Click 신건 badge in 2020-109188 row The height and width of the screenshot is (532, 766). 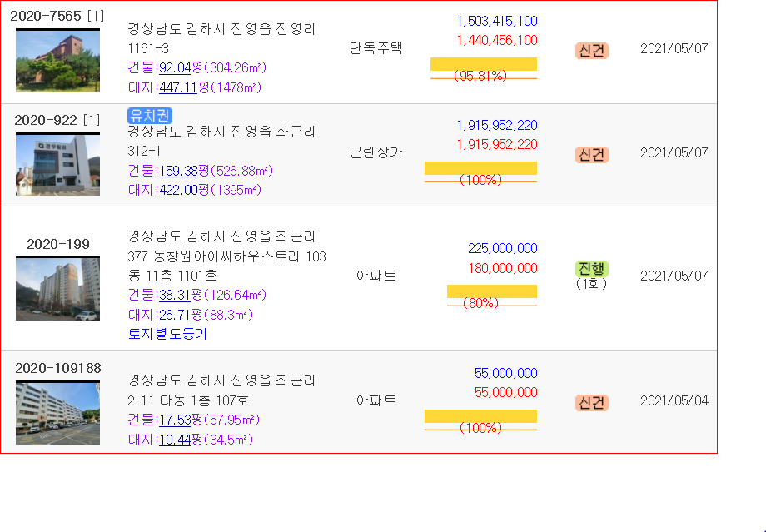tap(592, 403)
